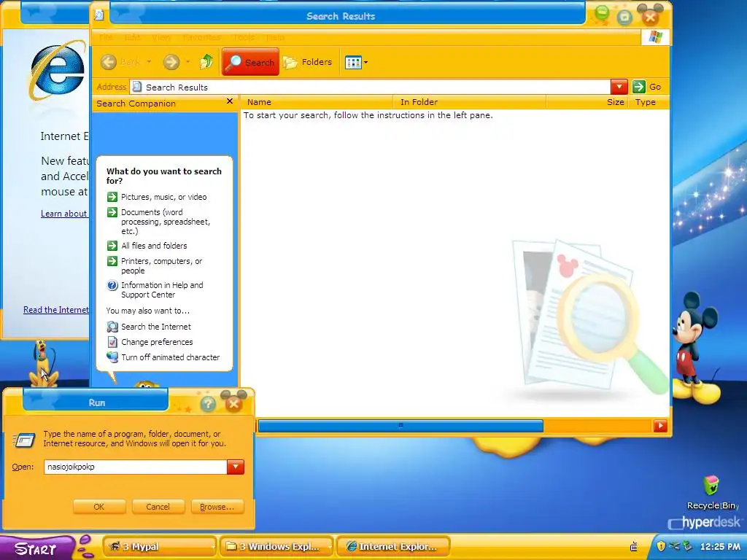Sort by the In Folder column header
747x560 pixels.
(470, 102)
